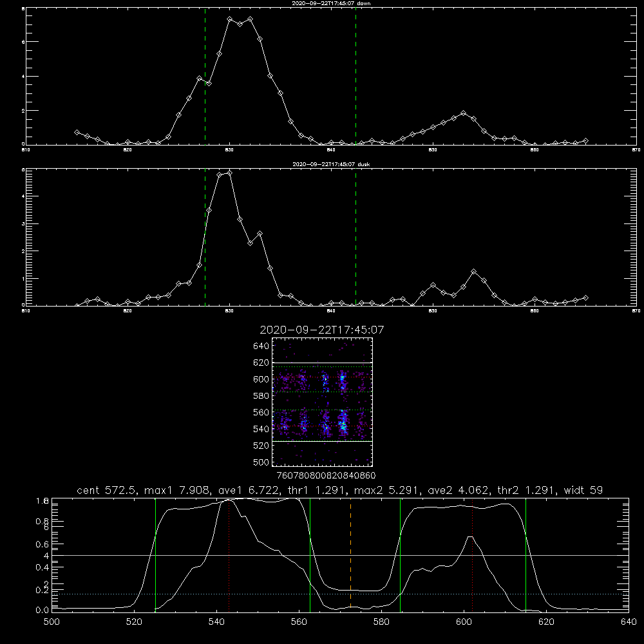Click the right green dashed line in dawn plot

(x=355, y=77)
